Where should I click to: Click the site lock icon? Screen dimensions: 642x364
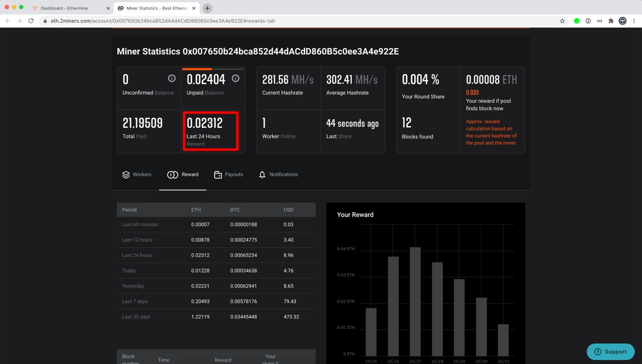[45, 21]
